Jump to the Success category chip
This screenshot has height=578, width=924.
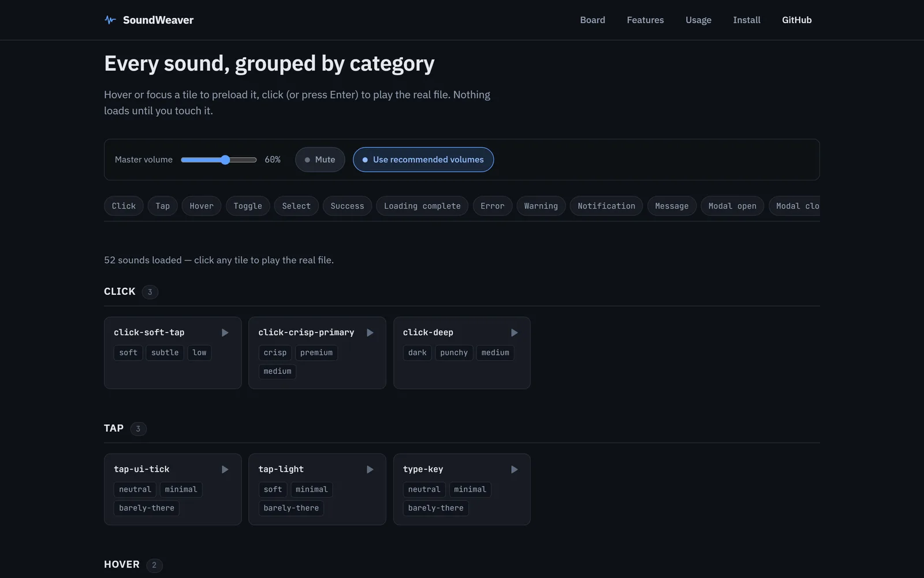tap(348, 206)
